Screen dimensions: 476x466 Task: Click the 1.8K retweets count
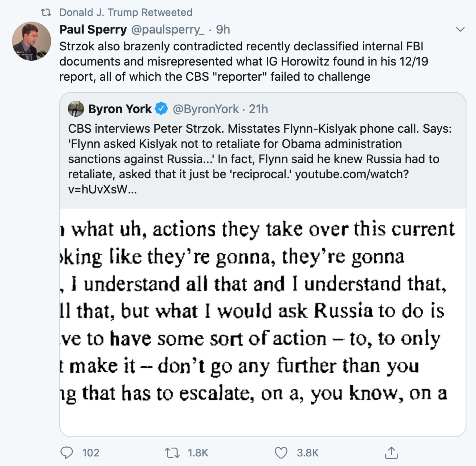click(x=198, y=452)
